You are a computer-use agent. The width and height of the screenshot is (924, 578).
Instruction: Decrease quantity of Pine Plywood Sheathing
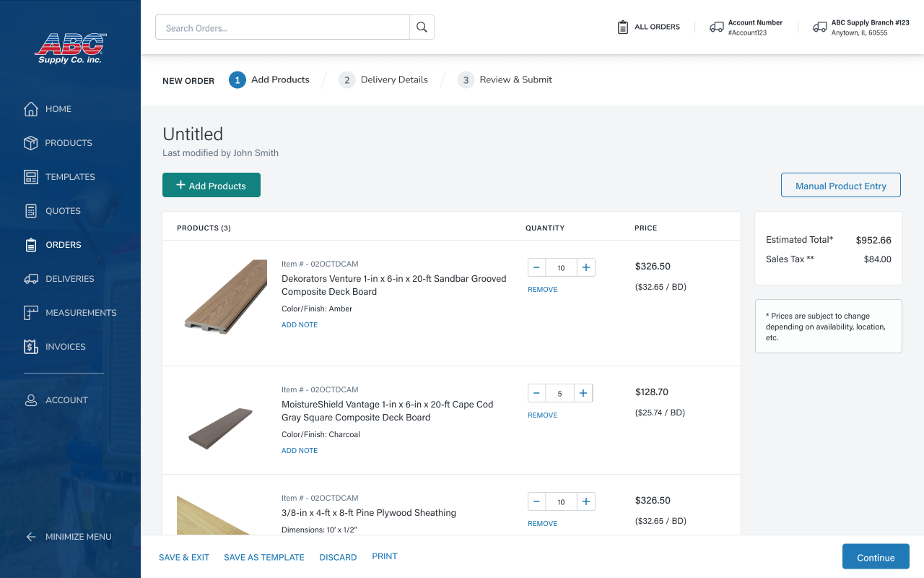coord(536,501)
